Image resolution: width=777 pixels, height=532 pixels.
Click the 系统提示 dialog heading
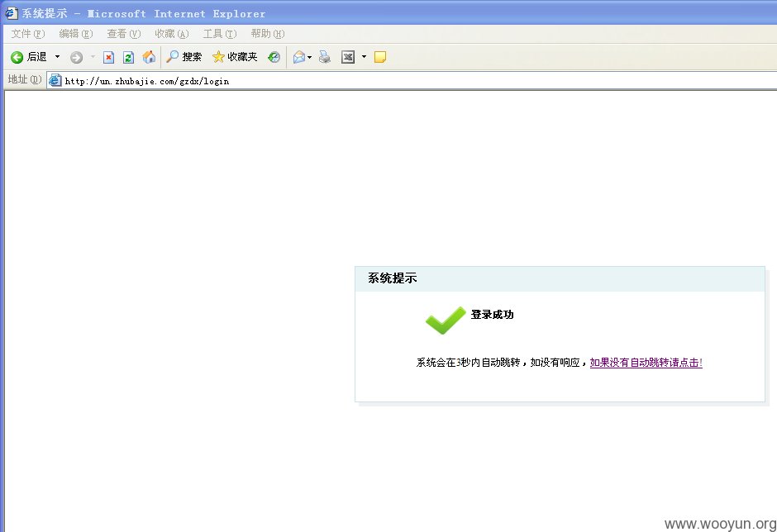pos(392,278)
